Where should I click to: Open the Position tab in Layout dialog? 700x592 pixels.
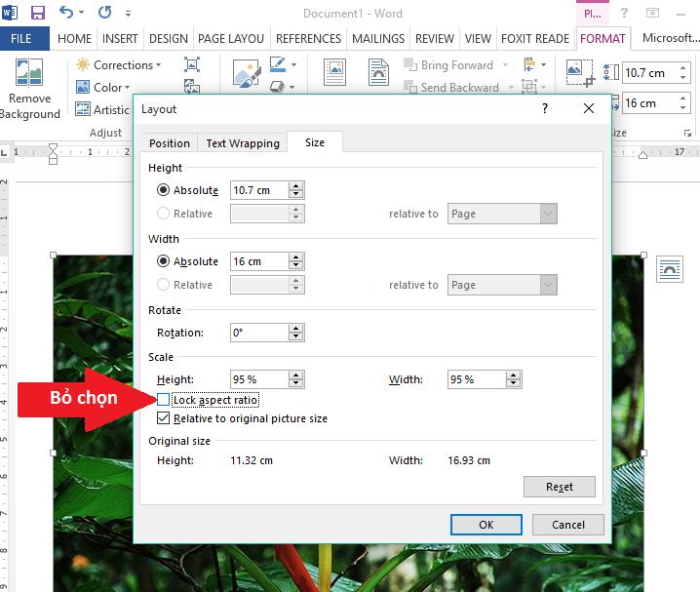pos(170,143)
